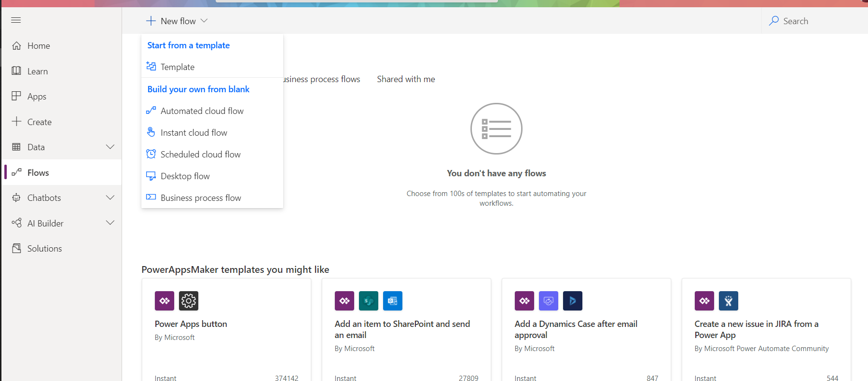Expand the Data section chevron
This screenshot has height=381, width=868.
click(110, 147)
